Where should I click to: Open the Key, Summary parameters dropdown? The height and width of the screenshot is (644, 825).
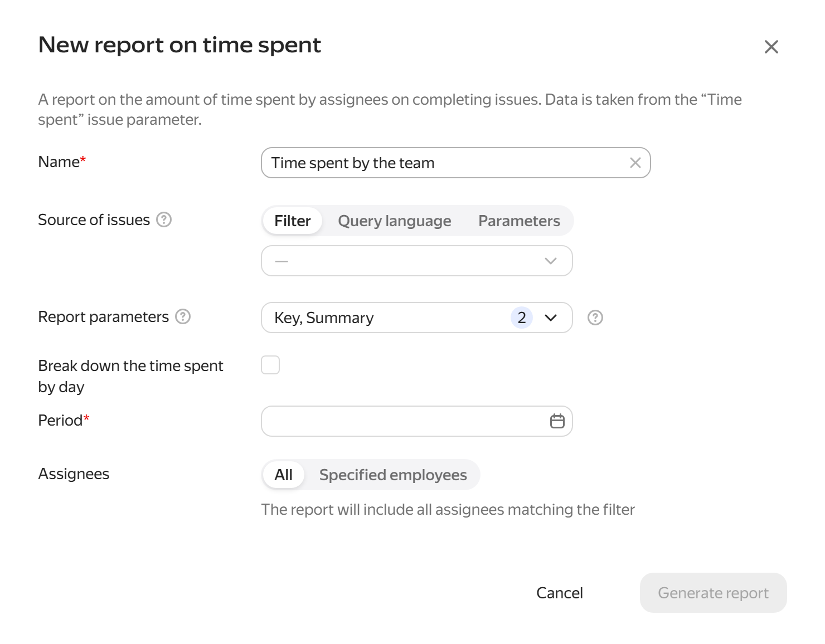417,318
